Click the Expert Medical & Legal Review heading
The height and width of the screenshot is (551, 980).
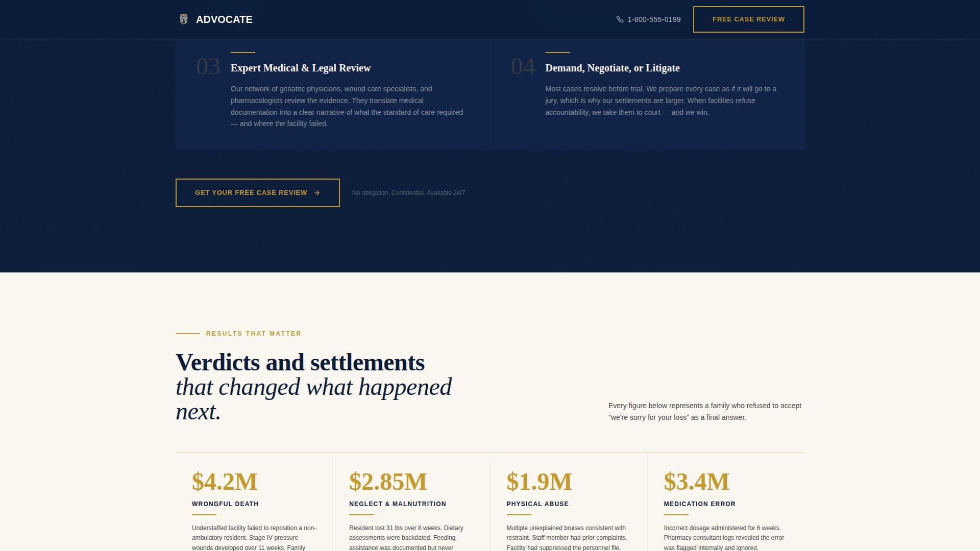click(301, 68)
